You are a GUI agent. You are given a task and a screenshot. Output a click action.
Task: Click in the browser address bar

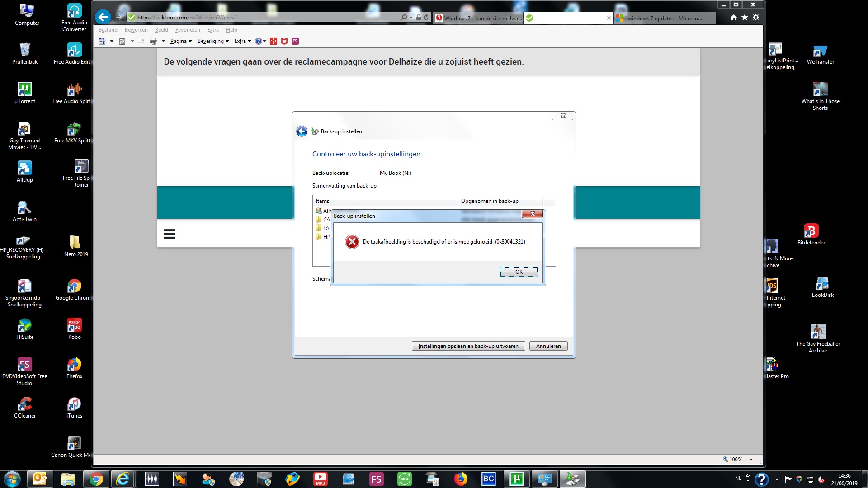click(271, 17)
